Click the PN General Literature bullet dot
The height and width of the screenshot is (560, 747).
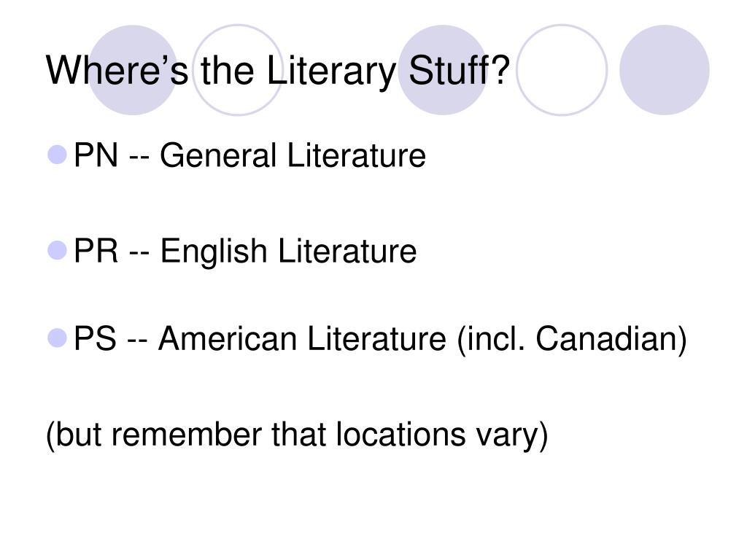57,155
